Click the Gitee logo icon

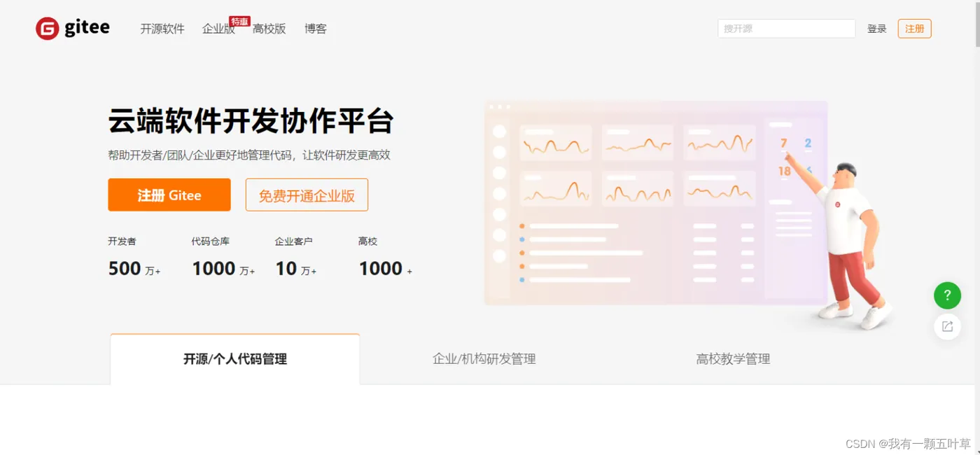tap(48, 29)
